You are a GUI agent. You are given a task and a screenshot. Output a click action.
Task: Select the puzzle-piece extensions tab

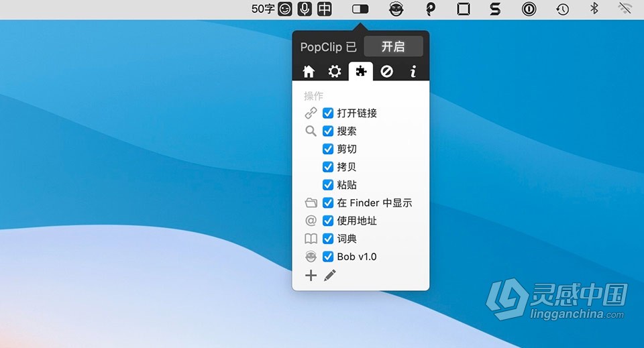click(361, 71)
